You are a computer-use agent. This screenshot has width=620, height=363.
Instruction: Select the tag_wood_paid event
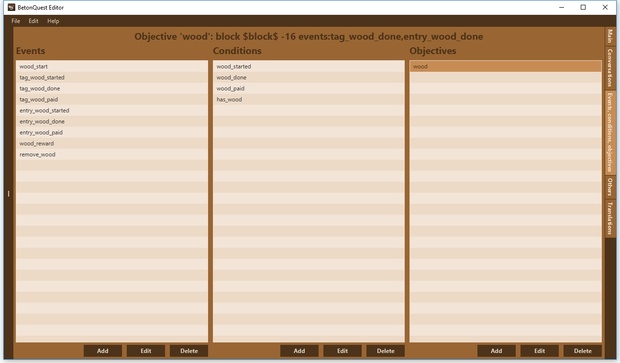(x=112, y=100)
